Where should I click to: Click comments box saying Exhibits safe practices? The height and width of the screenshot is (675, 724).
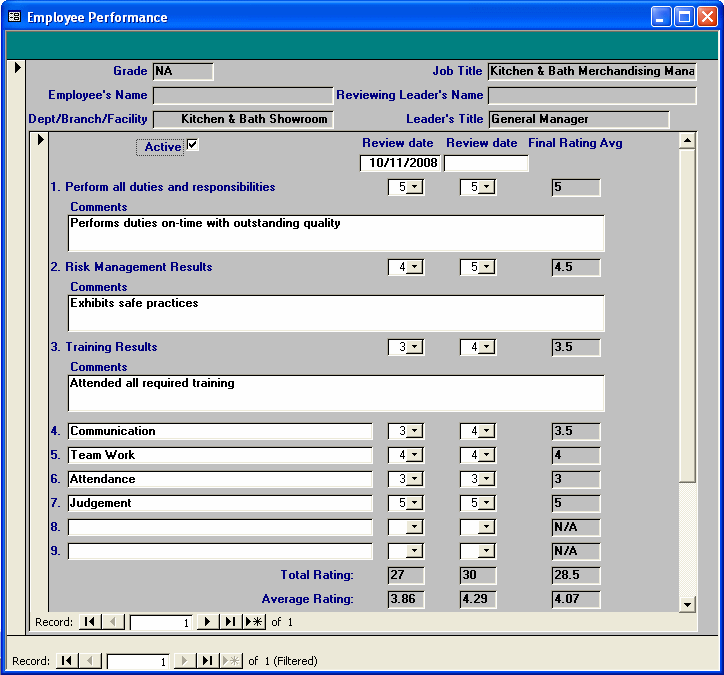(336, 313)
